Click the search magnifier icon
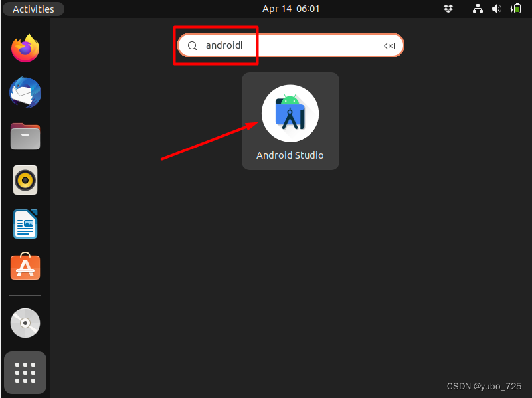The height and width of the screenshot is (398, 532). [192, 45]
